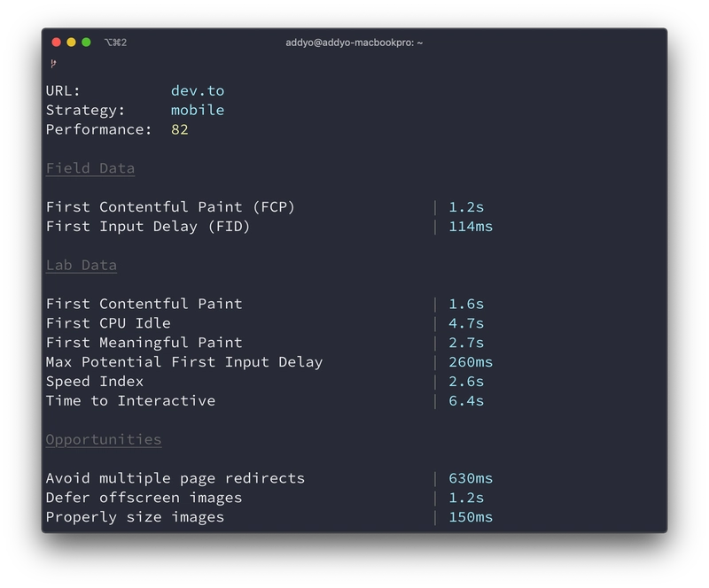The image size is (709, 588).
Task: Click the green maximize window button
Action: [86, 42]
